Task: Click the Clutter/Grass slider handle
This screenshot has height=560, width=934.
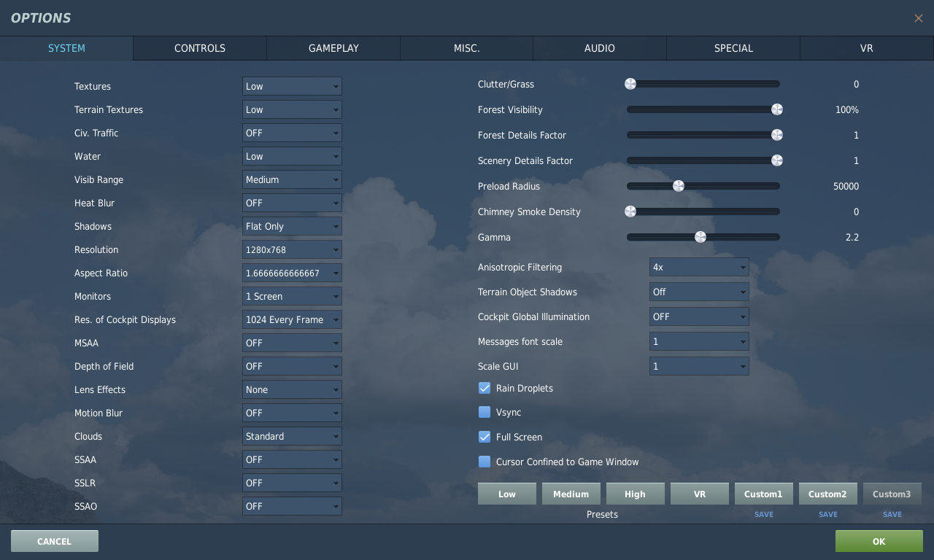Action: point(630,84)
